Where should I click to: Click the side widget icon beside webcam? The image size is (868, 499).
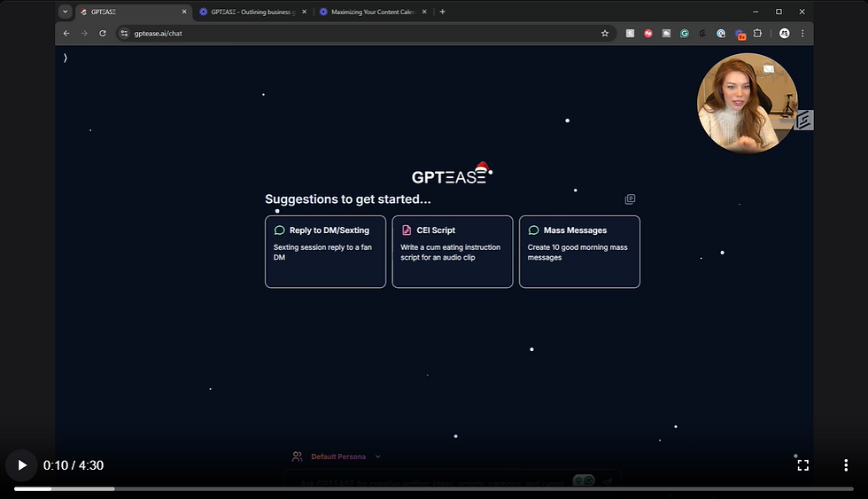[x=804, y=119]
